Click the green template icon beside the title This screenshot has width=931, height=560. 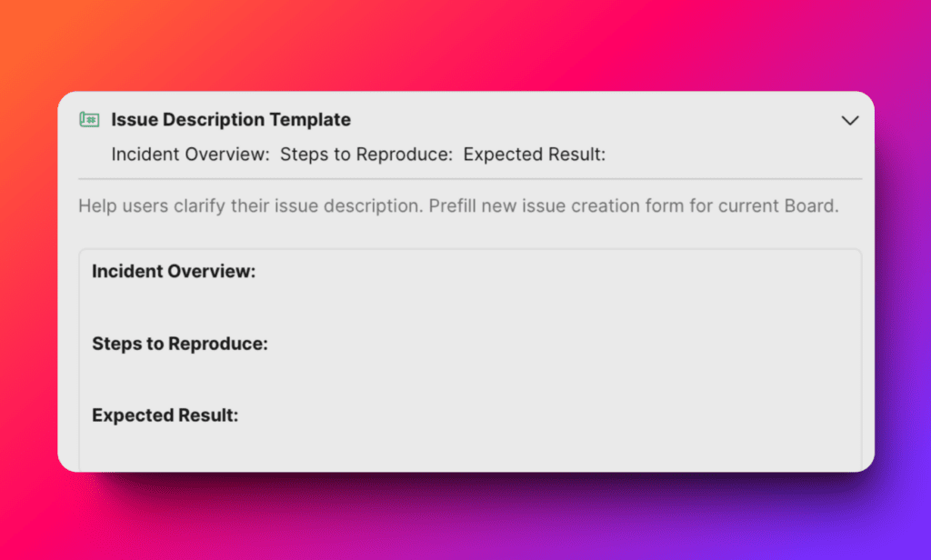click(88, 120)
